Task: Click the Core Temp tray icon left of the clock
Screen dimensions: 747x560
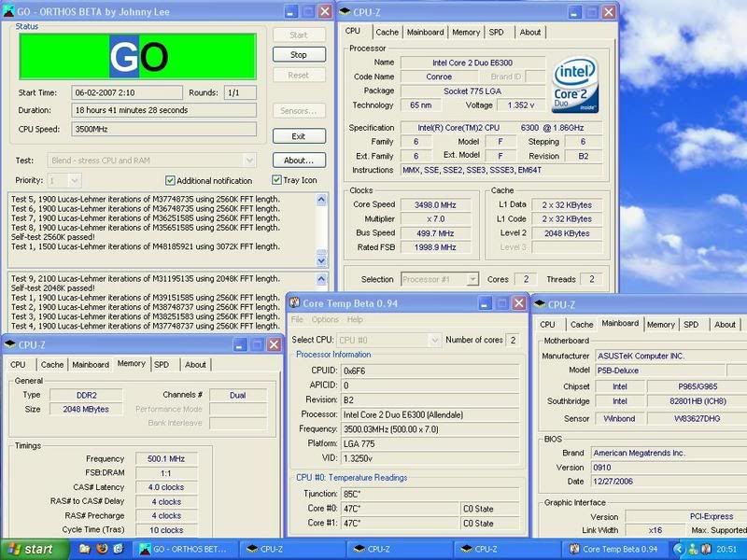Action: (x=707, y=549)
